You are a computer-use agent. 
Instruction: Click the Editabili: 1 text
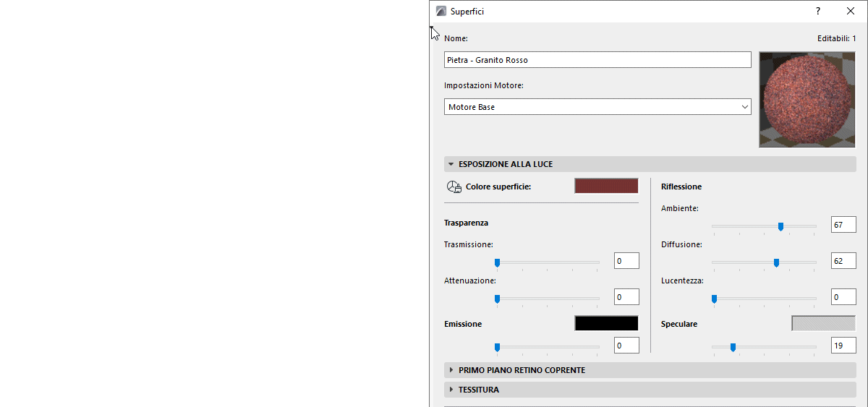(837, 38)
